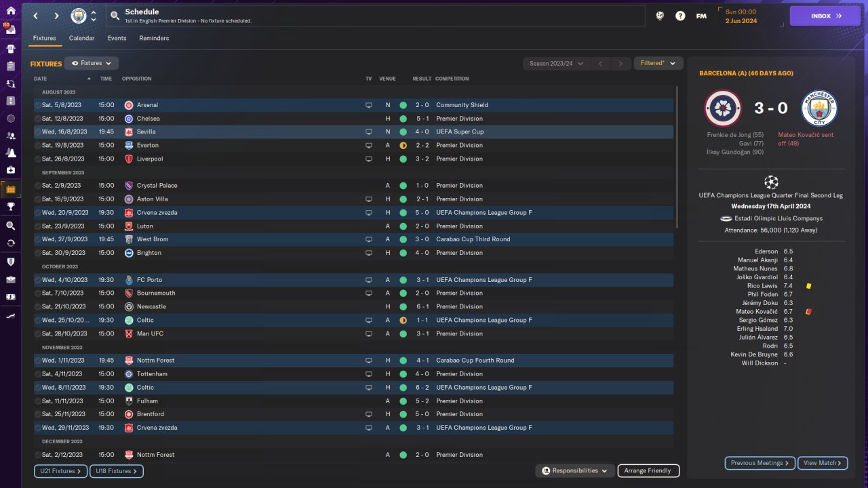This screenshot has height=488, width=868.
Task: Switch to the Events tab
Action: pos(117,38)
